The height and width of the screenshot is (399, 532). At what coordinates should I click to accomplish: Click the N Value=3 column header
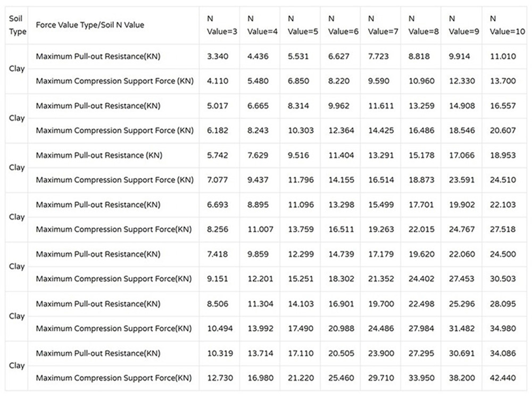[x=222, y=25]
